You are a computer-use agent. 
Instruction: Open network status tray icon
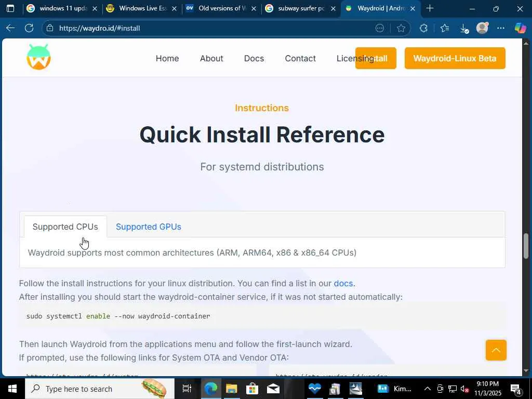(453, 389)
